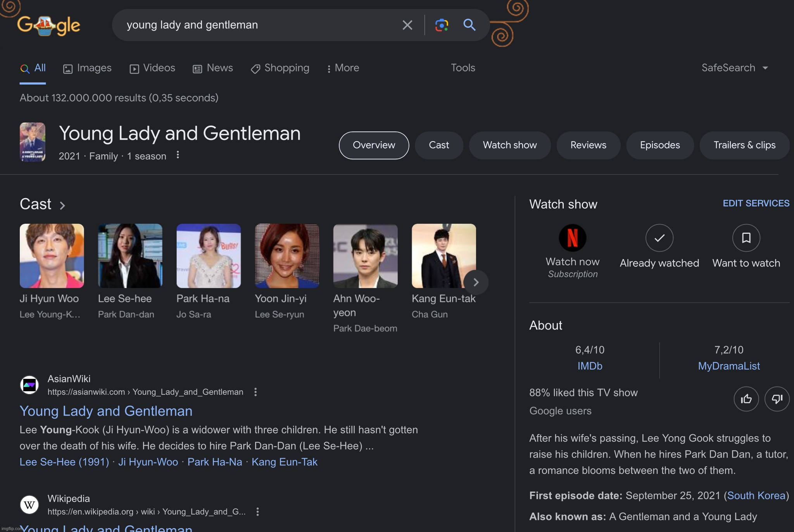Click Park Dan-dan role text

(x=126, y=314)
